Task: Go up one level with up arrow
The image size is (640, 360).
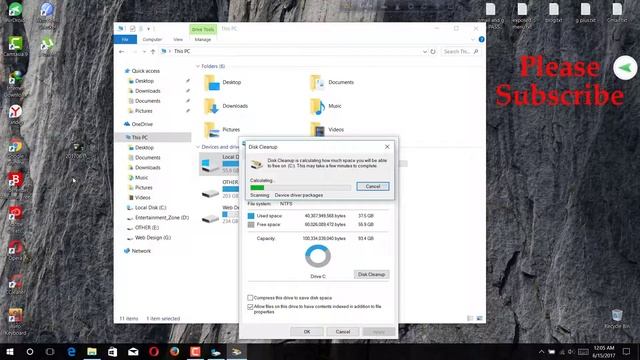Action: 153,51
